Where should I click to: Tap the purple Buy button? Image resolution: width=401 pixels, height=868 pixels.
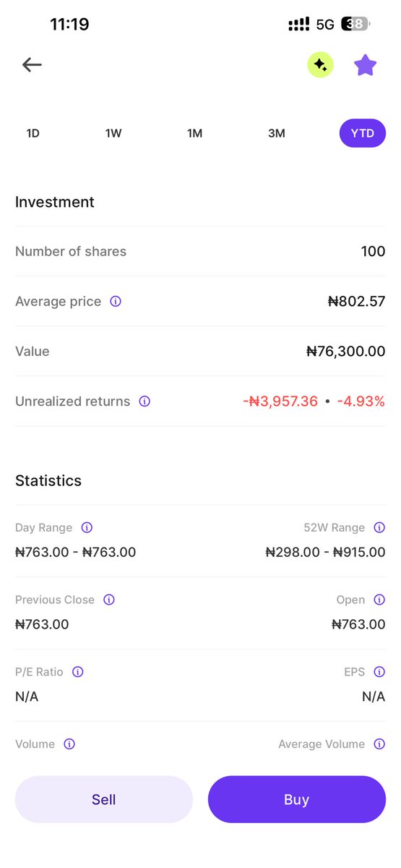coord(297,799)
